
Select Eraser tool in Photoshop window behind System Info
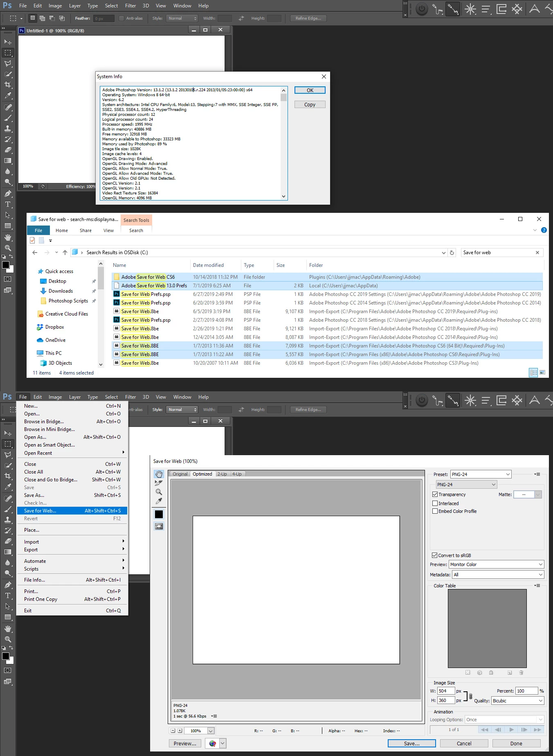(8, 150)
